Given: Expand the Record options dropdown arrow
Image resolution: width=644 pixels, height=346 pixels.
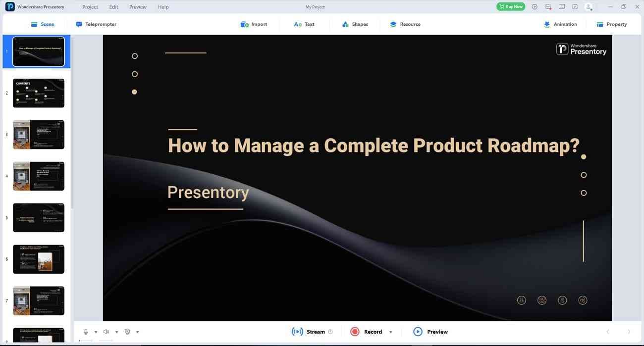Looking at the screenshot, I should coord(391,332).
